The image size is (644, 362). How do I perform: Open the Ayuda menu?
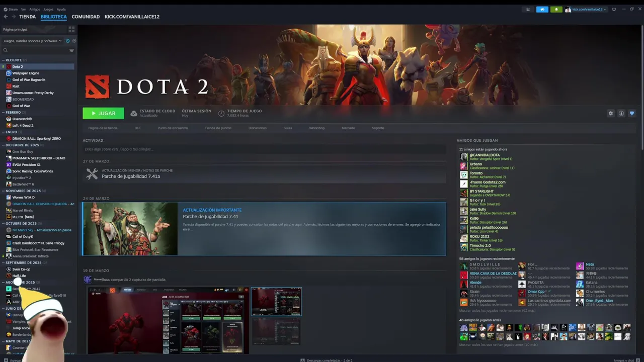(x=61, y=9)
